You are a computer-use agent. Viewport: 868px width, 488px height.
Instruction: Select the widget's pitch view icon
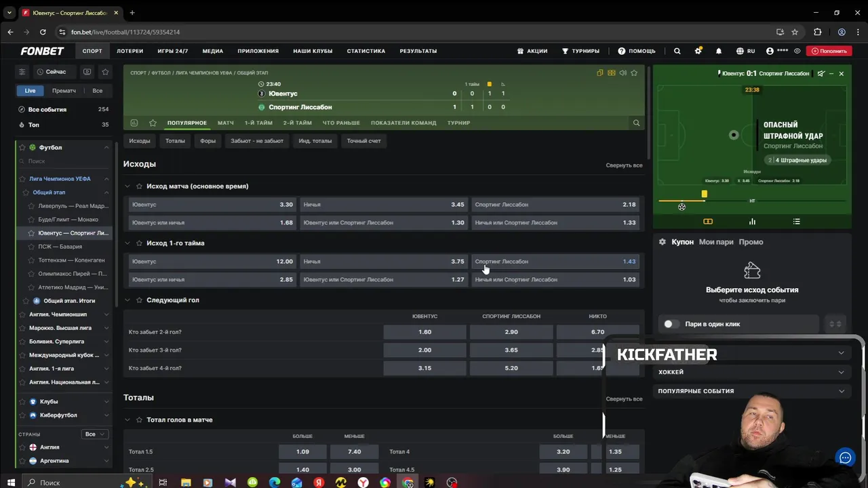[x=708, y=222]
